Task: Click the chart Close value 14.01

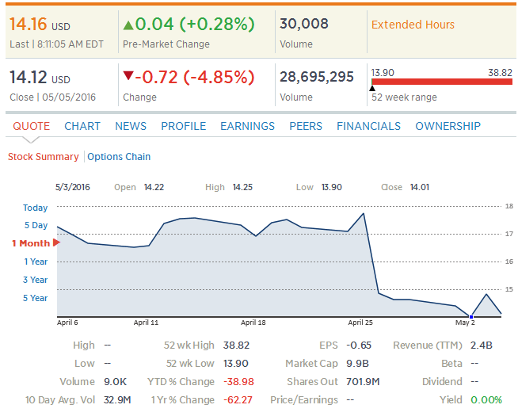Action: tap(420, 187)
